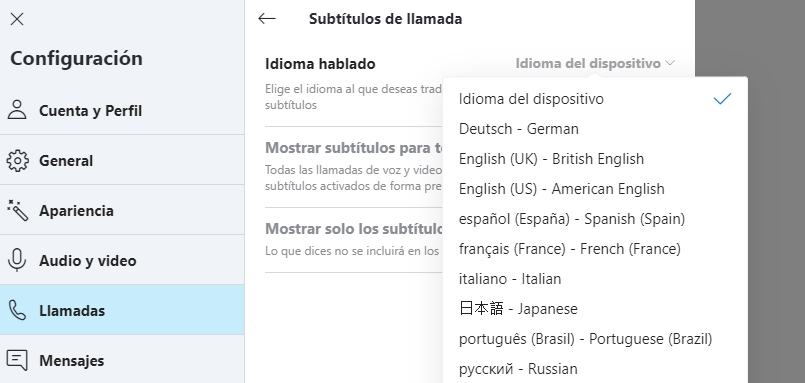Click the Mensajes chat bubble icon
The width and height of the screenshot is (805, 383).
point(17,360)
